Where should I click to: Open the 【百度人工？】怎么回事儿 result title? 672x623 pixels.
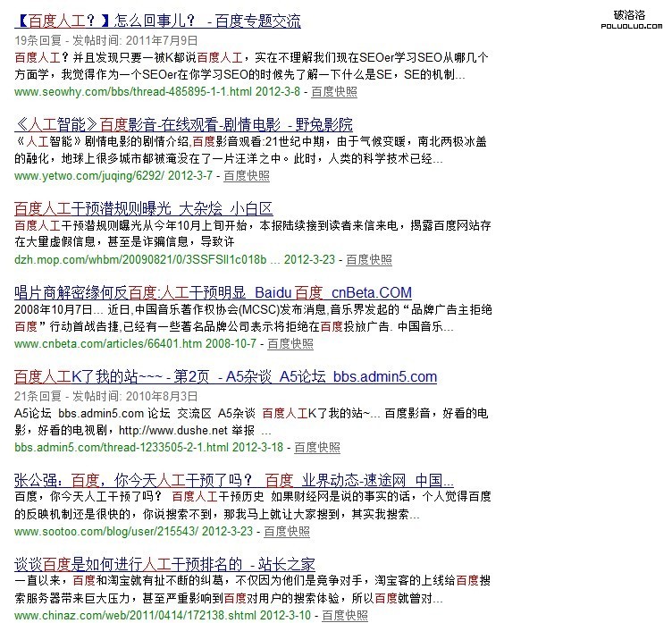158,21
